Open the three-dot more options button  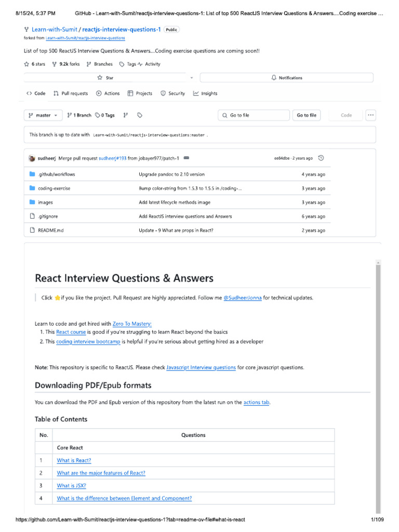point(370,115)
